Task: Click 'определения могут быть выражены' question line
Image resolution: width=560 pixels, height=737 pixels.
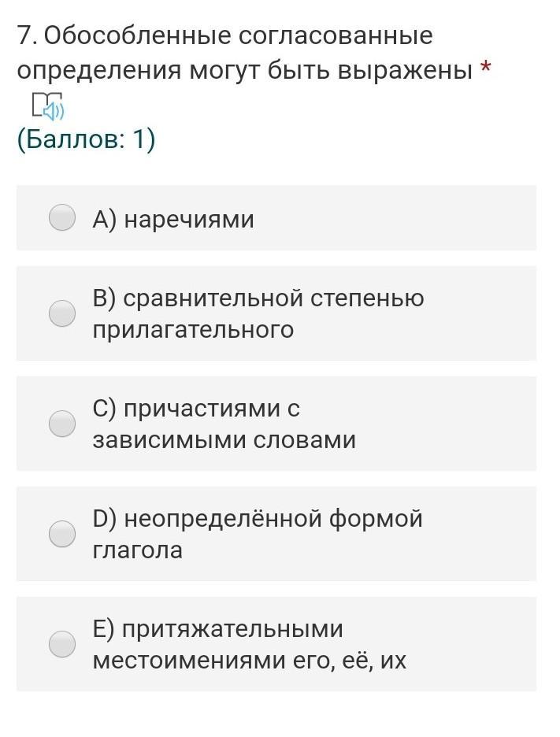Action: click(245, 70)
